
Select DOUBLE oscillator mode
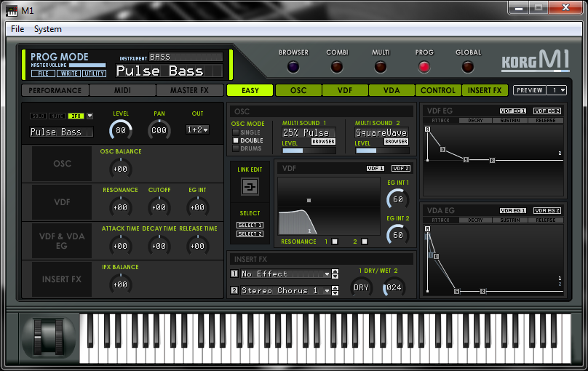pyautogui.click(x=236, y=140)
